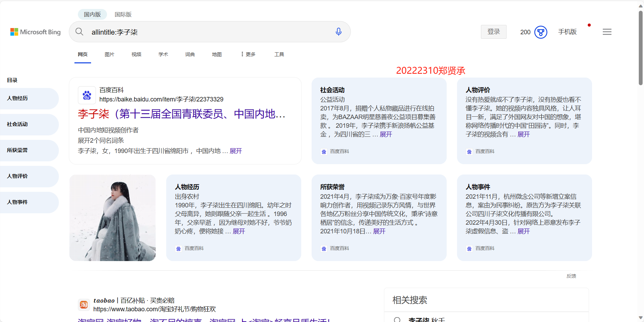This screenshot has height=322, width=644.
Task: Open the hamburger settings menu
Action: click(607, 32)
